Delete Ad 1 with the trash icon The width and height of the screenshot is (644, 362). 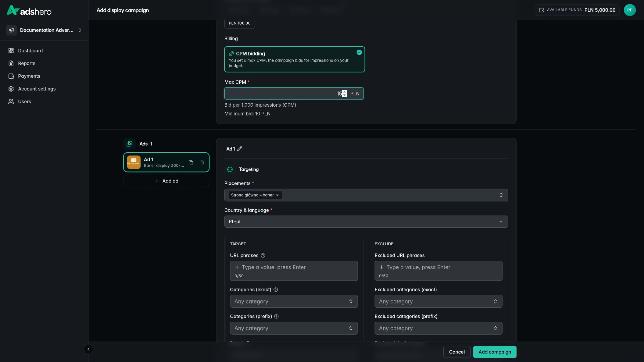click(202, 162)
